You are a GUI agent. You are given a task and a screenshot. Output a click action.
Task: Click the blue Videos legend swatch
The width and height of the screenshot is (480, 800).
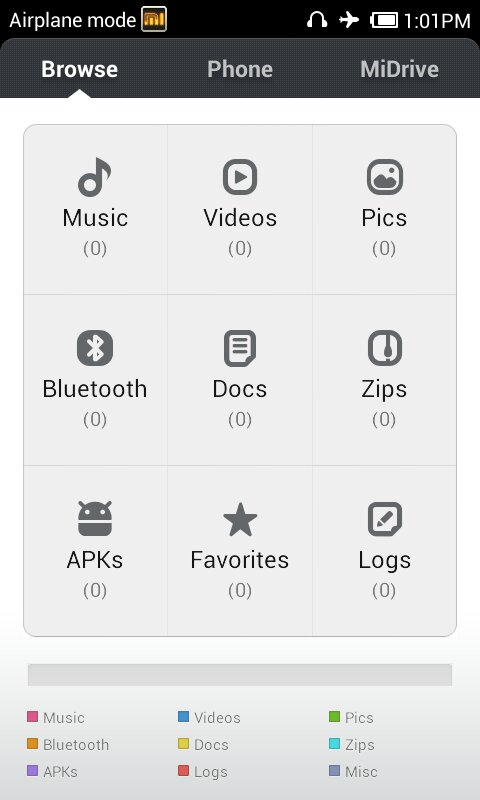(184, 717)
